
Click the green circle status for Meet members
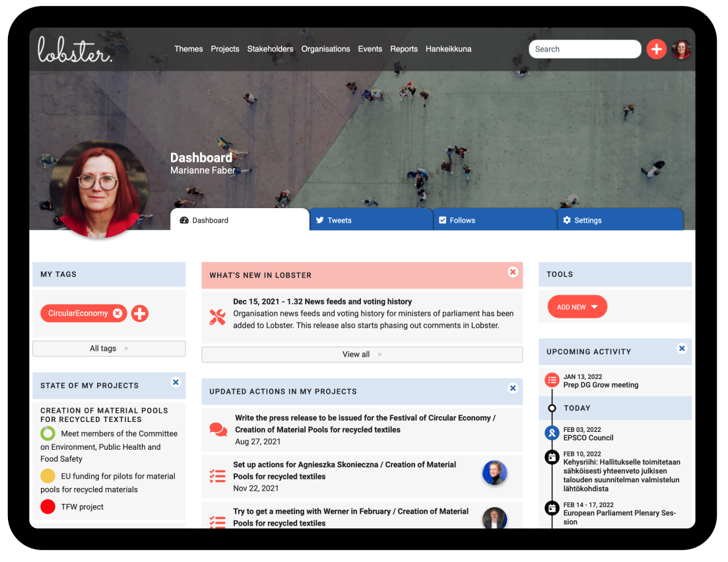48,434
